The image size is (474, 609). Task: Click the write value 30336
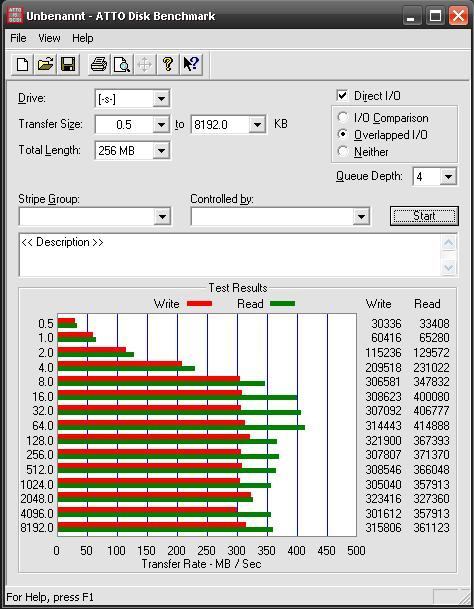(x=387, y=324)
